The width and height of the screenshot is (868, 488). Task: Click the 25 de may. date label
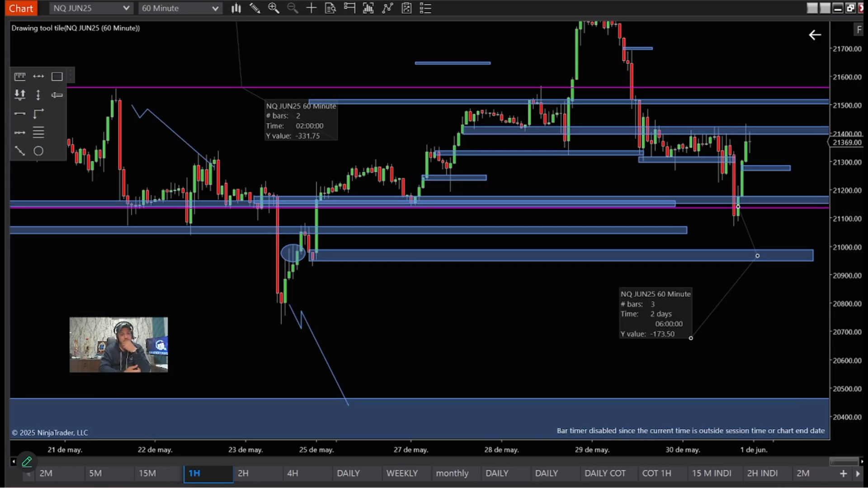(x=316, y=450)
